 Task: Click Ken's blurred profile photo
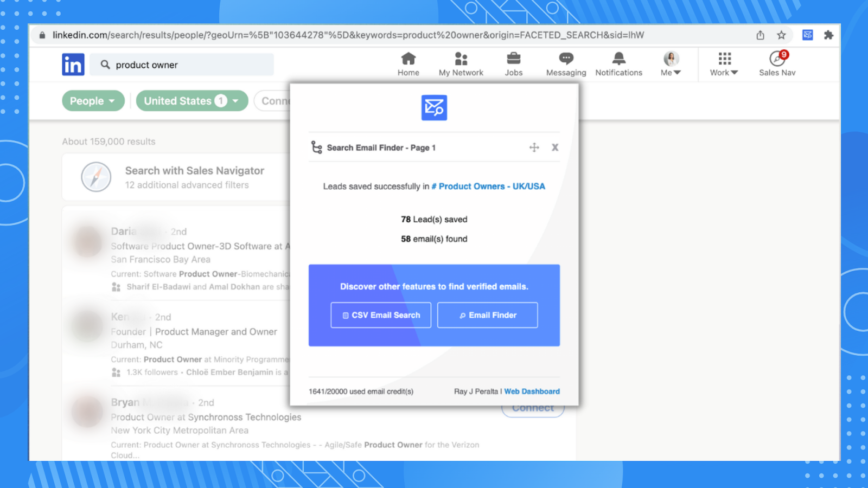point(87,326)
